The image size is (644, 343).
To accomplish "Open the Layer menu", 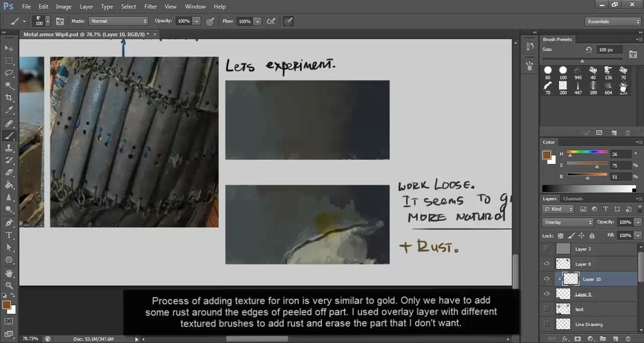I will [x=86, y=6].
